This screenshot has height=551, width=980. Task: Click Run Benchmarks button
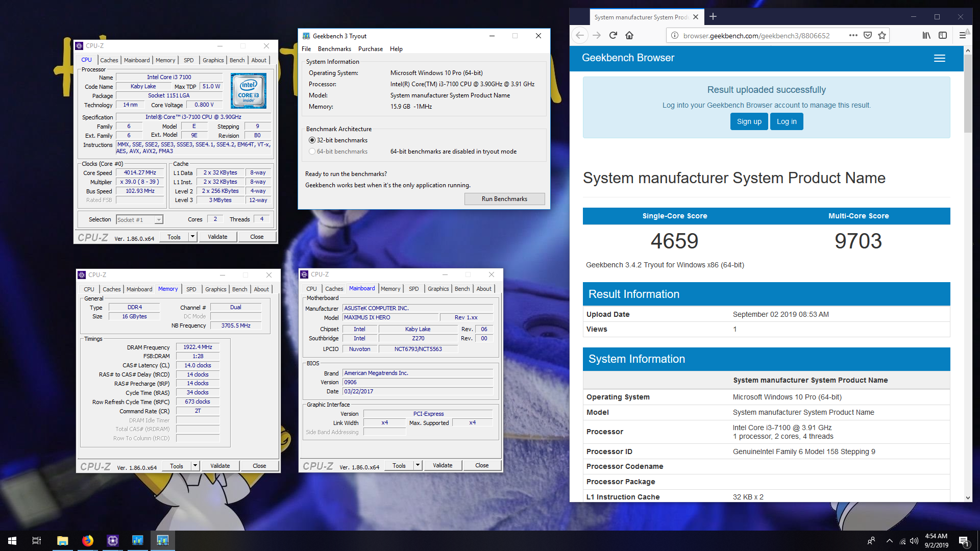coord(504,199)
